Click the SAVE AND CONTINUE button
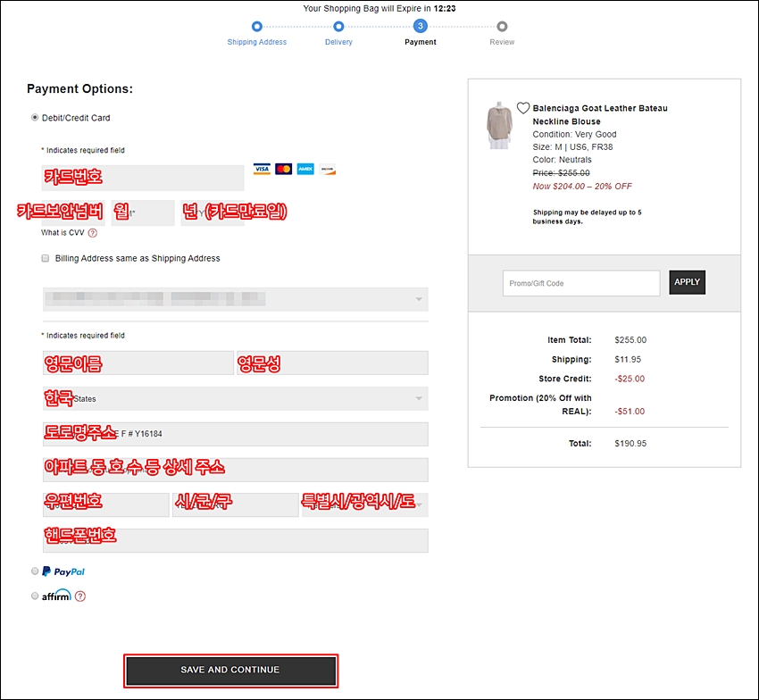The width and height of the screenshot is (759, 700). coord(230,671)
